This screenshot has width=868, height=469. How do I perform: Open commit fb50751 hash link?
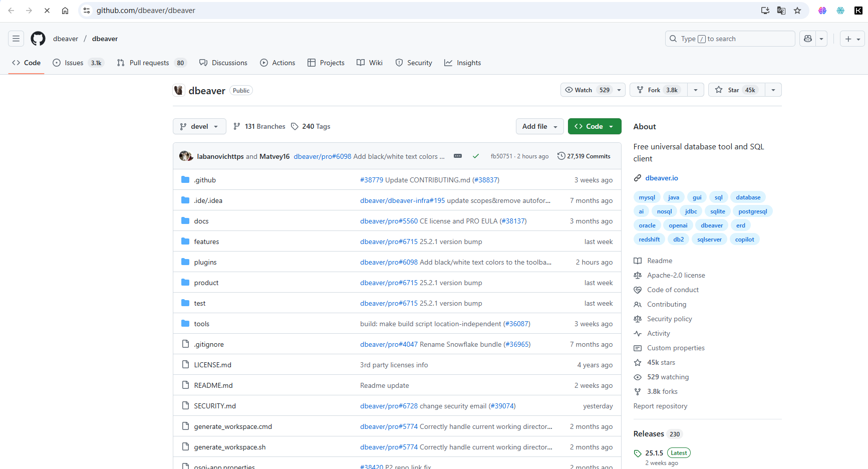501,156
